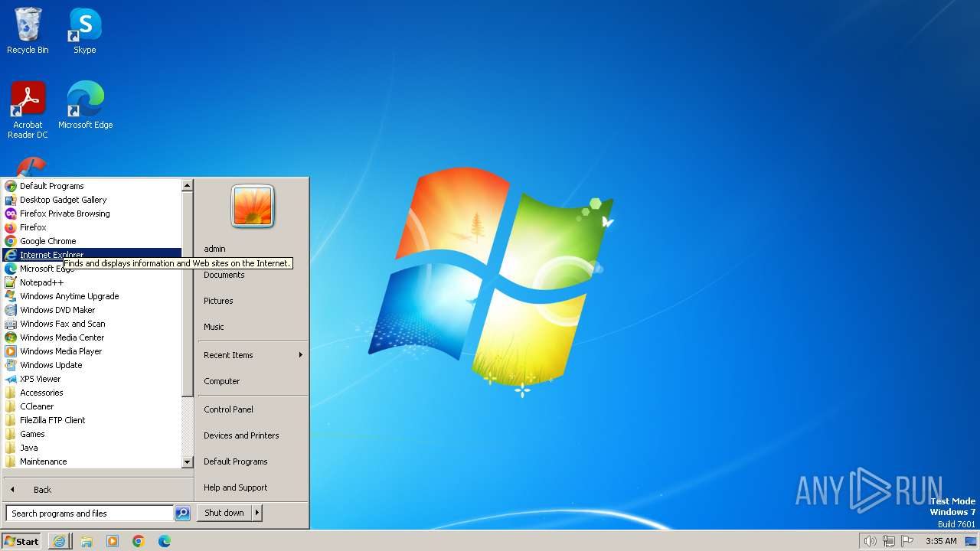
Task: Click the Internet Explorer icon in Start menu
Action: coord(11,255)
